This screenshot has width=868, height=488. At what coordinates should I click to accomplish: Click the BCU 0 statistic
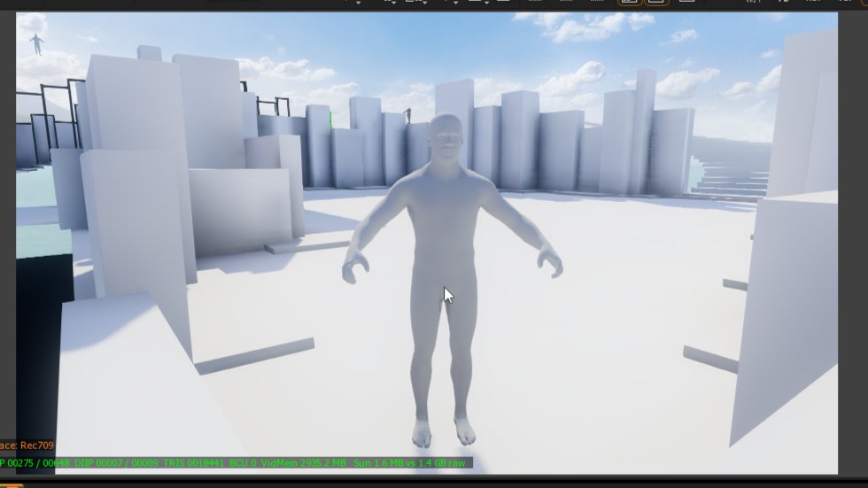(243, 463)
